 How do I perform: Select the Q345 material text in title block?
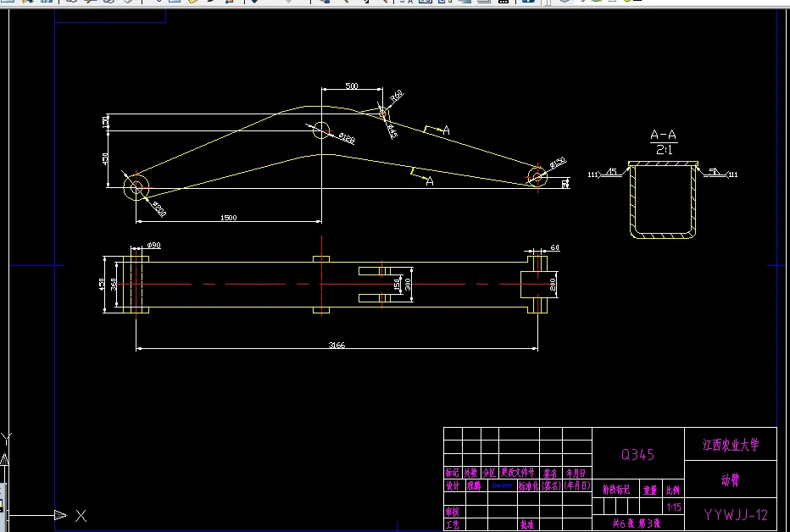[x=637, y=455]
